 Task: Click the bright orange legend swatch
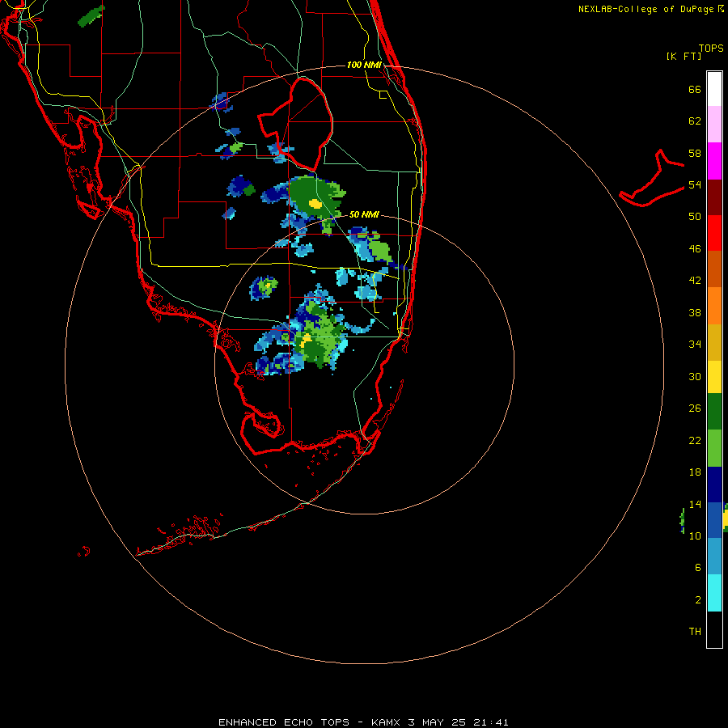714,306
